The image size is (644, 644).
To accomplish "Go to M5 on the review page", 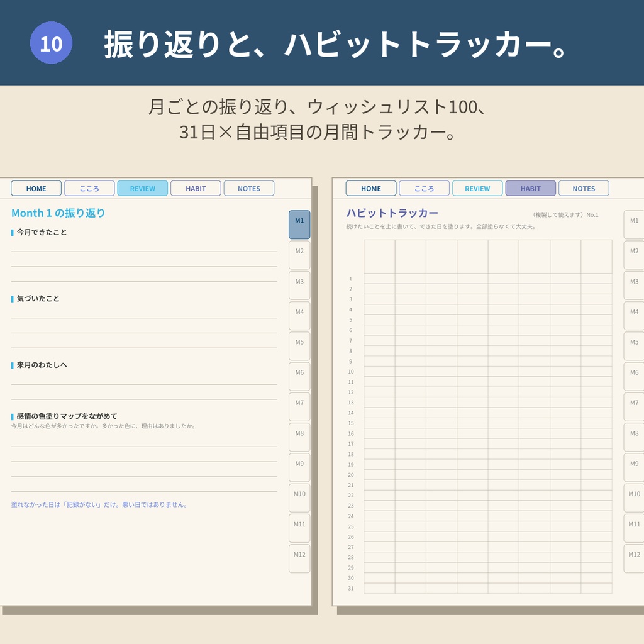I will [x=299, y=347].
